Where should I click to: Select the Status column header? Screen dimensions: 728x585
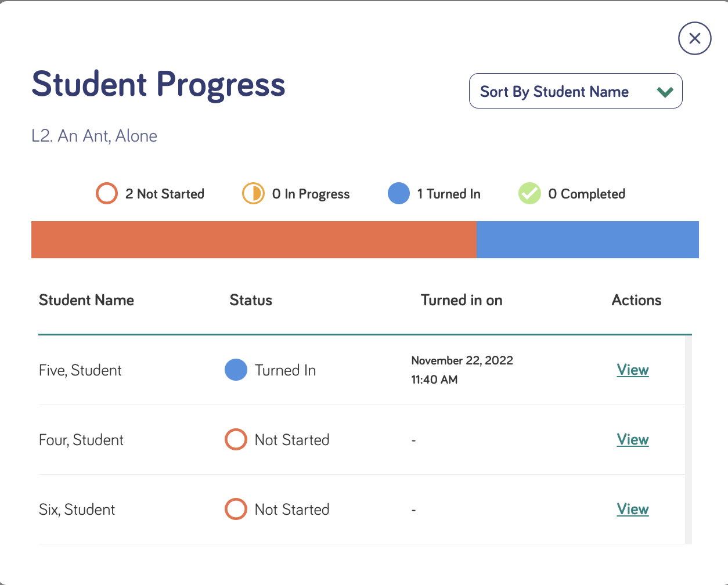[251, 300]
